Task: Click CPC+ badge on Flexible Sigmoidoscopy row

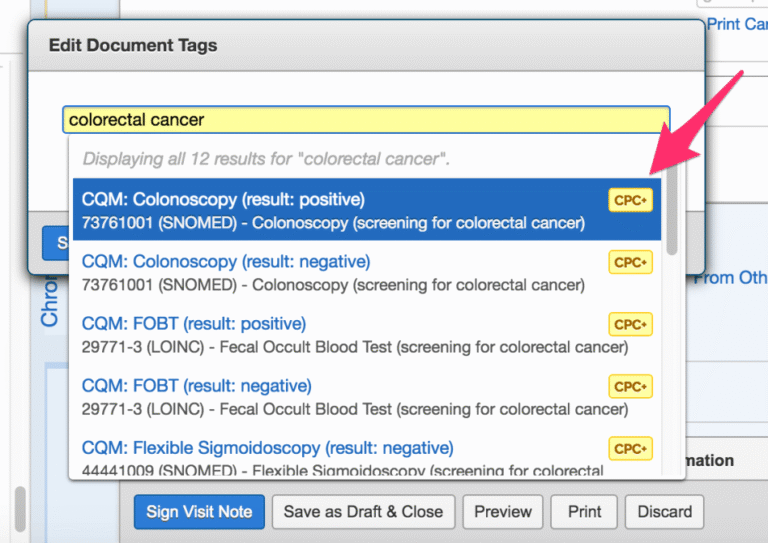Action: tap(630, 449)
